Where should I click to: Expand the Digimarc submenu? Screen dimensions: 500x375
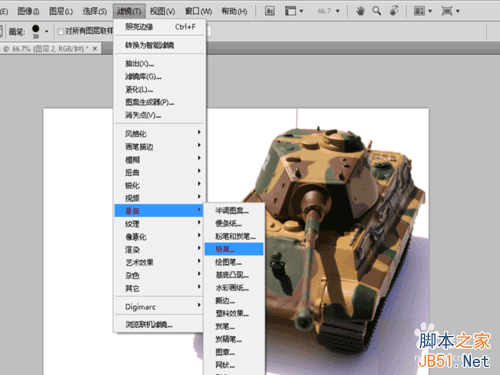point(159,307)
